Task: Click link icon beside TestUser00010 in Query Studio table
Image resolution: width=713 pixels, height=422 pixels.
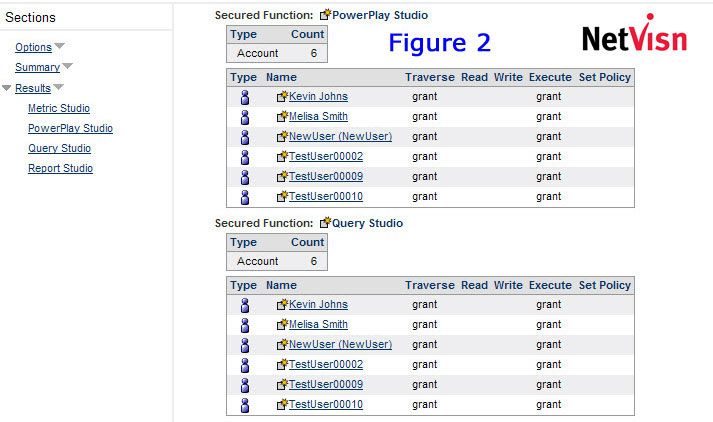Action: coord(282,404)
